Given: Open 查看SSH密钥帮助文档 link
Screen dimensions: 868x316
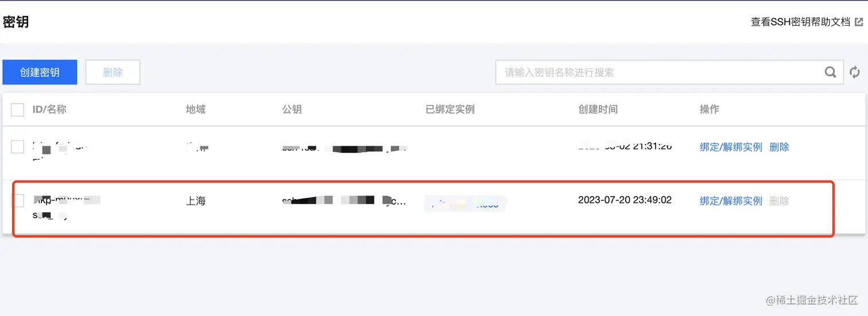Looking at the screenshot, I should 800,22.
